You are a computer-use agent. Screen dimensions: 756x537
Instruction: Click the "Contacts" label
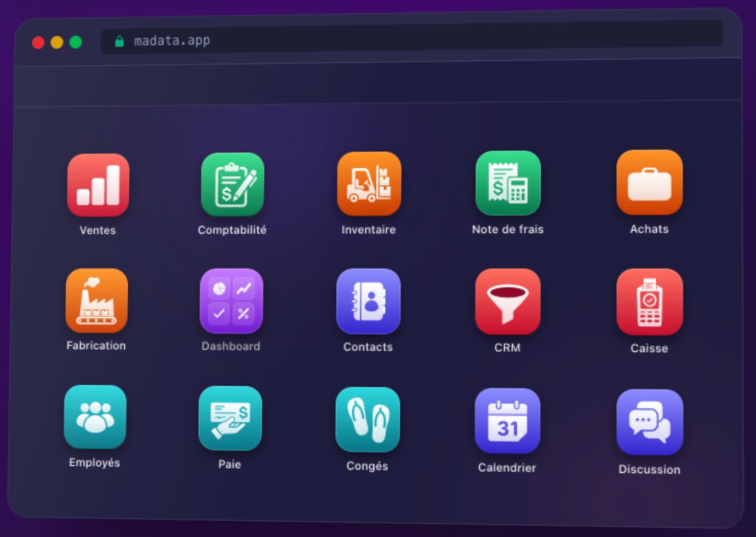pos(368,347)
